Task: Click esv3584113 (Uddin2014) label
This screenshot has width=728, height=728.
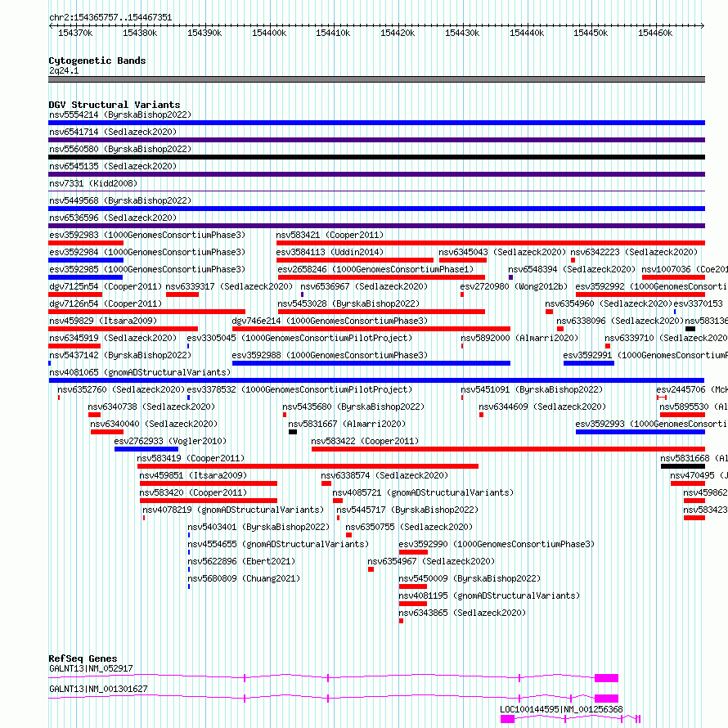Action: click(330, 252)
